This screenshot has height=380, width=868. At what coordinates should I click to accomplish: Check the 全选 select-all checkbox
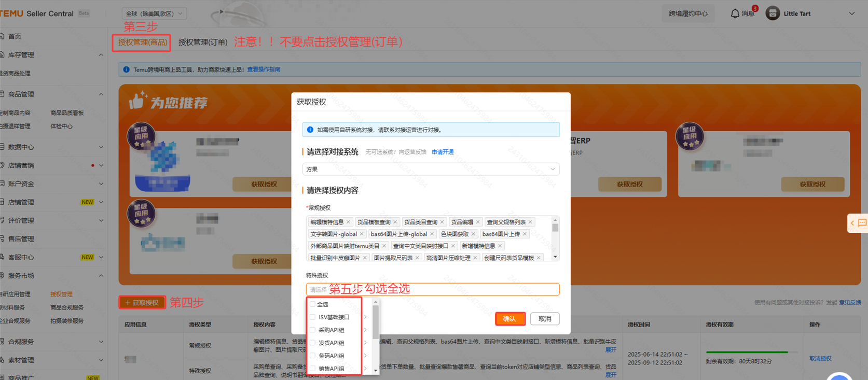pos(313,304)
